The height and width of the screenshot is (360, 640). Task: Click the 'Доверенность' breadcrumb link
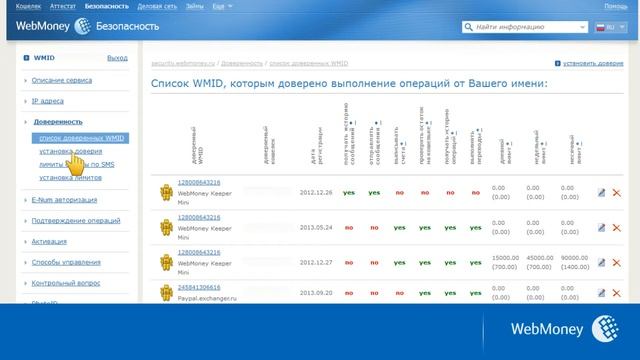pyautogui.click(x=242, y=63)
